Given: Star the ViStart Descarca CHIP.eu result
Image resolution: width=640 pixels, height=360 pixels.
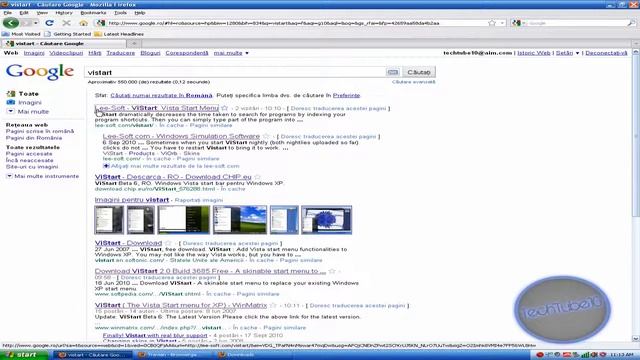Looking at the screenshot, I should pos(257,177).
